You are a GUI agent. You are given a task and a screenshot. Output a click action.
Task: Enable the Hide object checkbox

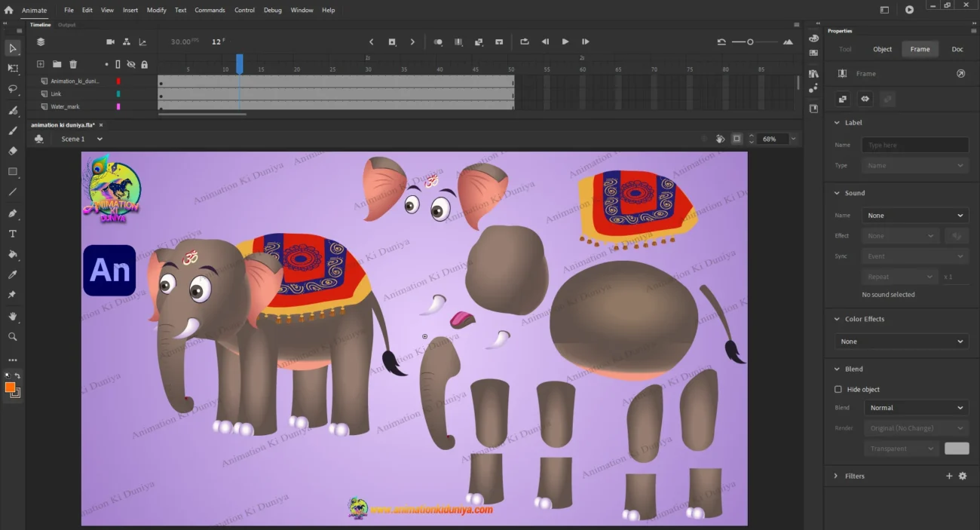838,390
